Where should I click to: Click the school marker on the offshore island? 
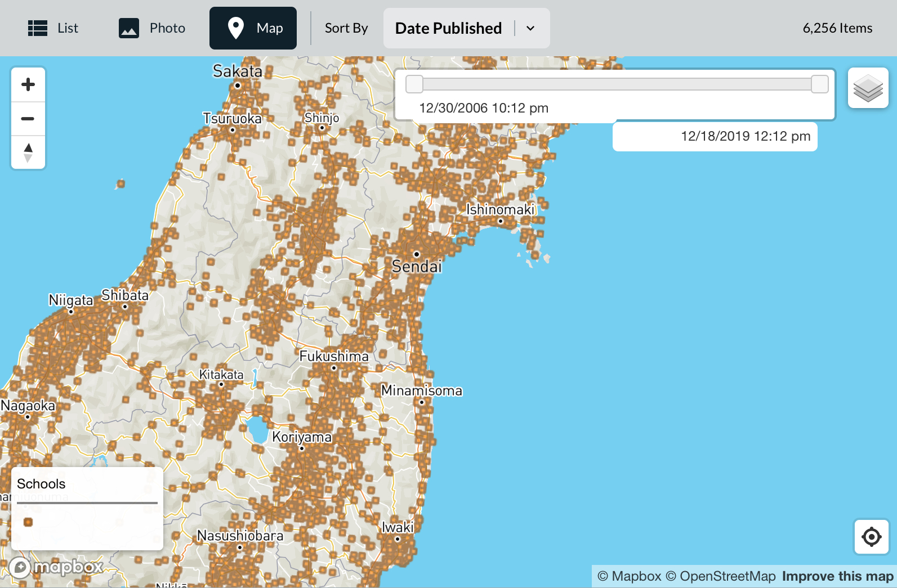[x=121, y=183]
